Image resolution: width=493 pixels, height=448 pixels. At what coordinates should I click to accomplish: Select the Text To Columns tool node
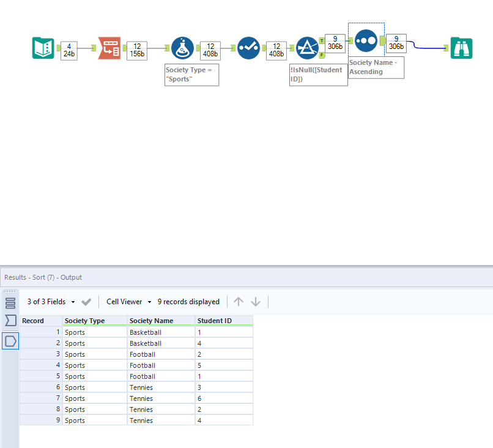[109, 48]
